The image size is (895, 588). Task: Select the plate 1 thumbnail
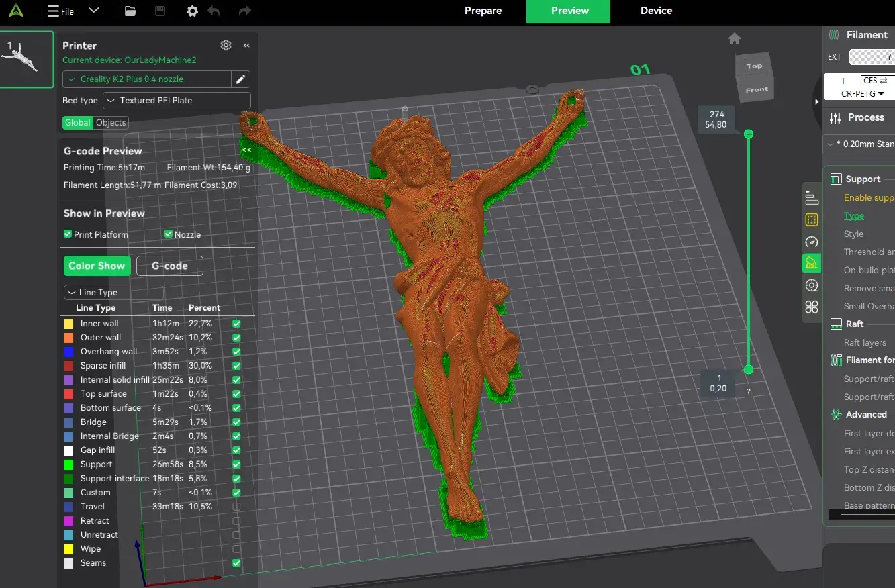coord(27,59)
